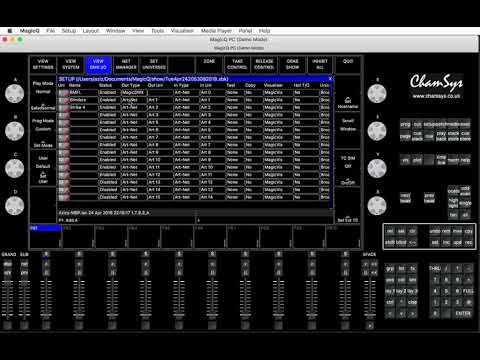Open the ChamSys website link
Viewport: 480px width, 360px height.
[x=436, y=96]
